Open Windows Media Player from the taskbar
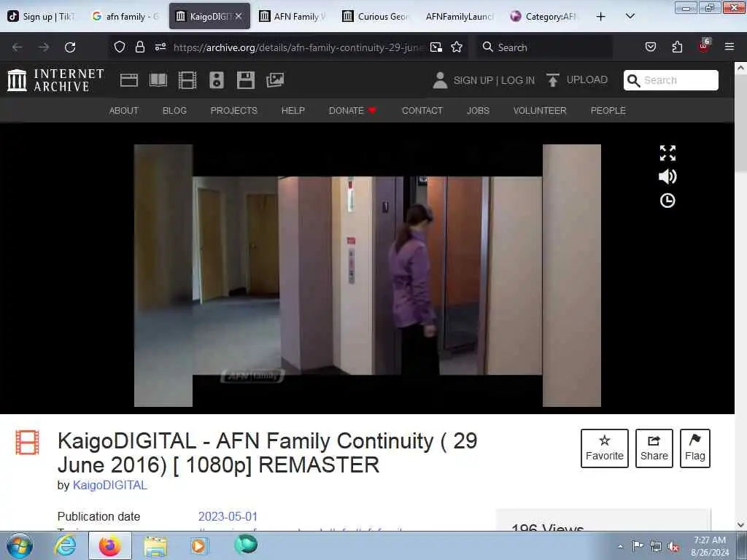 (x=198, y=545)
